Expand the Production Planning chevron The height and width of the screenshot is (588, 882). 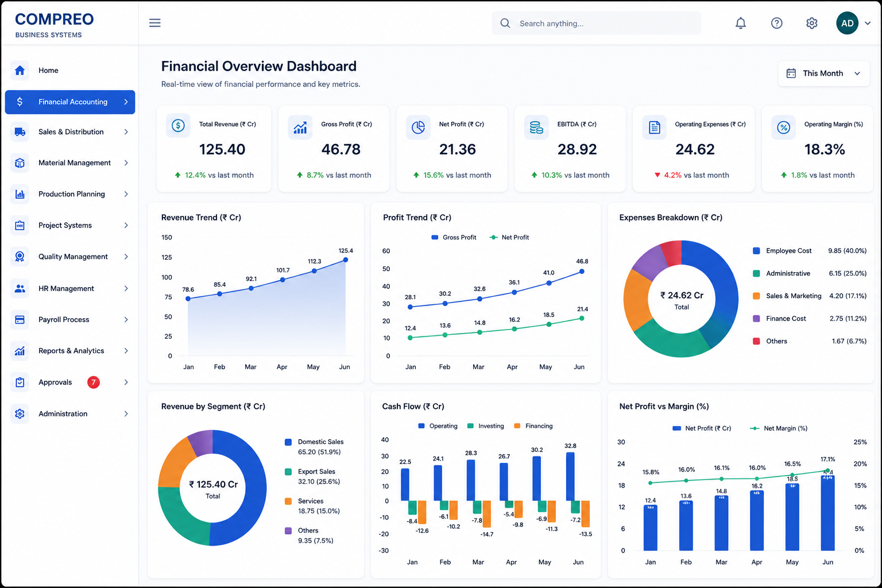pos(126,194)
